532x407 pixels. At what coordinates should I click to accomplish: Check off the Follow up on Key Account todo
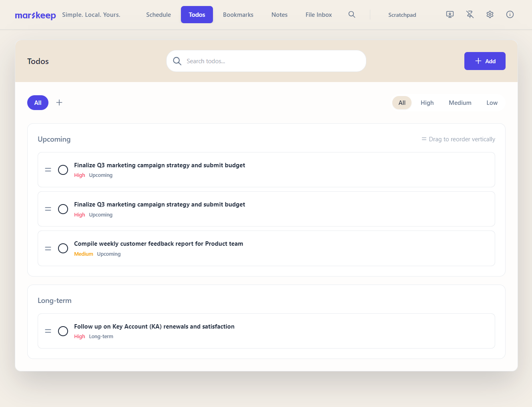(x=63, y=331)
